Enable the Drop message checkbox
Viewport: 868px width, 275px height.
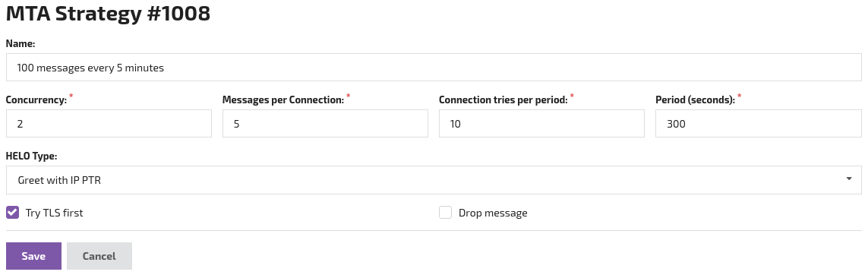tap(446, 213)
